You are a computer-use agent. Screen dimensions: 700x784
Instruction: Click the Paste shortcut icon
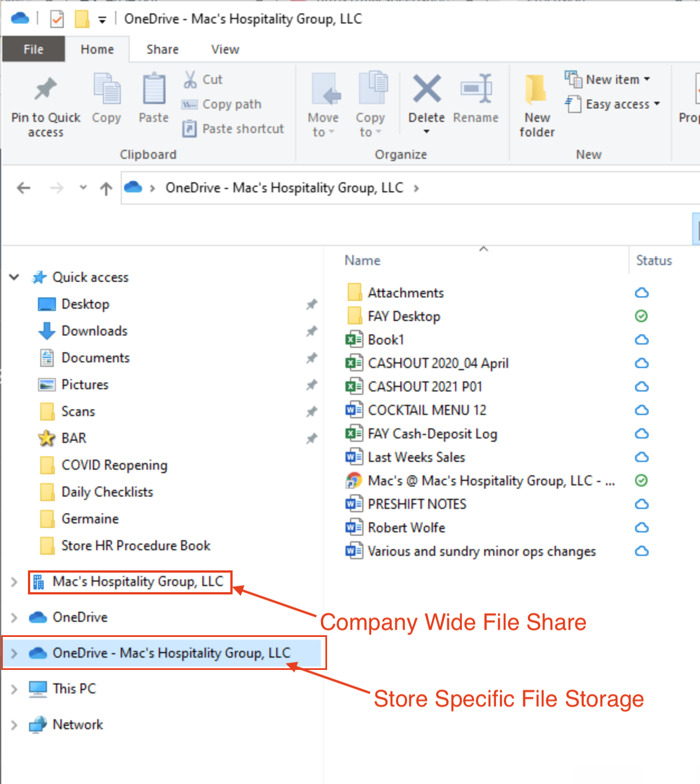pos(190,129)
